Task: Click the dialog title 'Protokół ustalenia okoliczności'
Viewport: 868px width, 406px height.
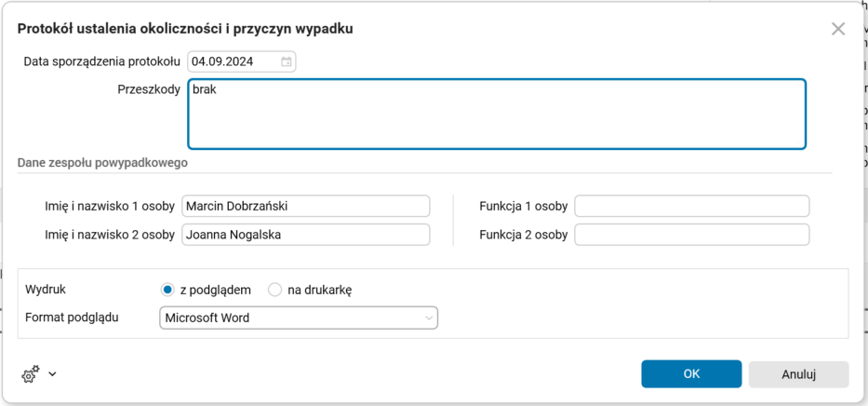Action: pos(185,29)
